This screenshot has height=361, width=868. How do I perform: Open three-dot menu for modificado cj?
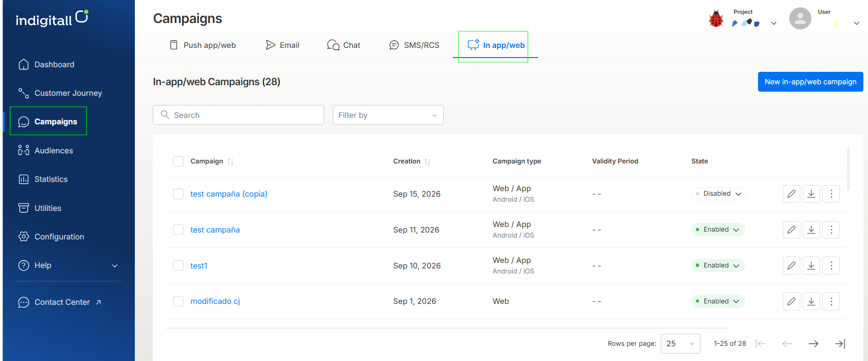tap(831, 302)
